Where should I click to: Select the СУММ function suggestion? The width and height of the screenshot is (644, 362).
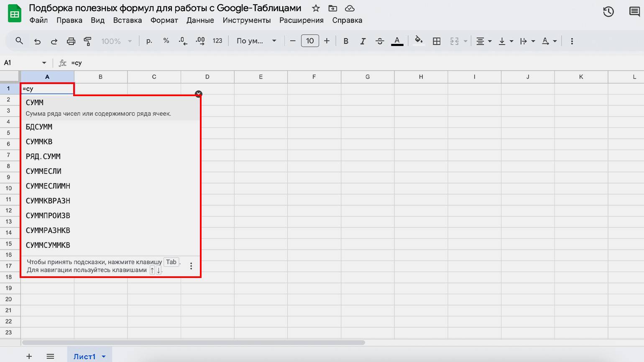111,107
